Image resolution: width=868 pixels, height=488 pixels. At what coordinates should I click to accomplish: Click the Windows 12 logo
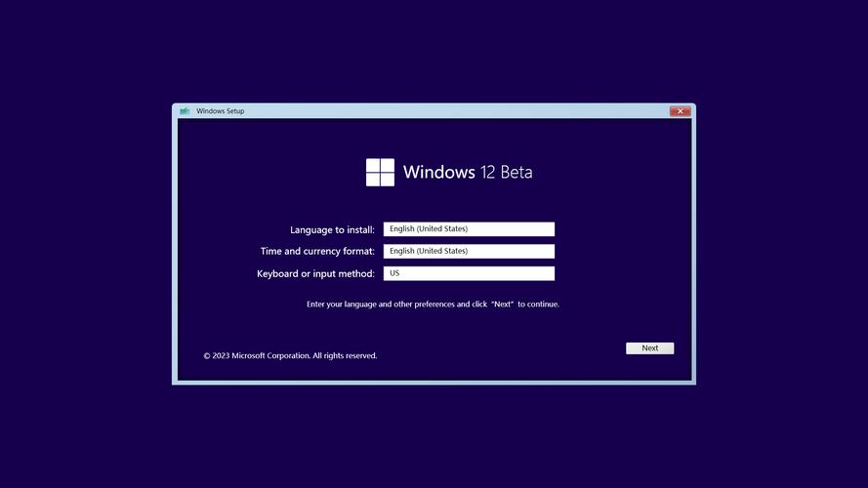coord(381,172)
